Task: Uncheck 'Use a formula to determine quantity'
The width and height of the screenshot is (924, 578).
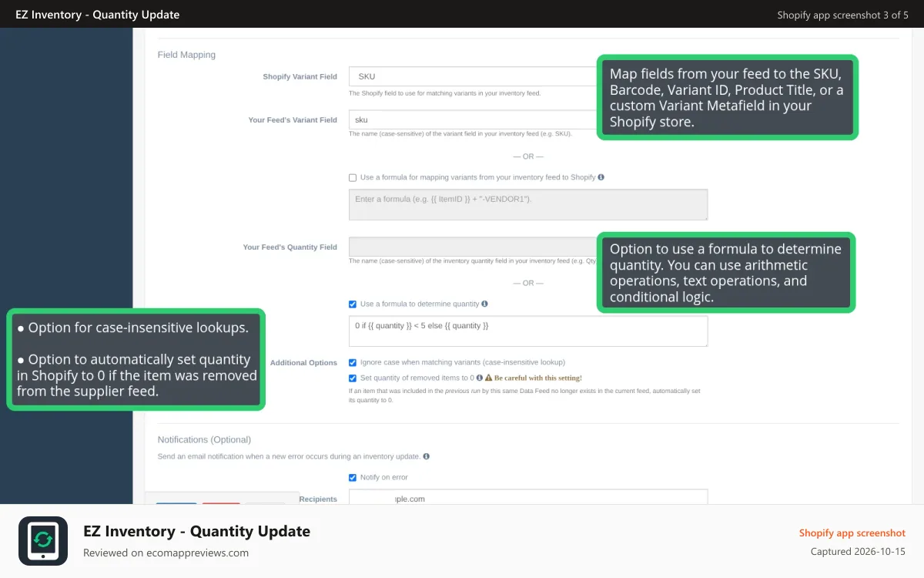Action: tap(353, 304)
